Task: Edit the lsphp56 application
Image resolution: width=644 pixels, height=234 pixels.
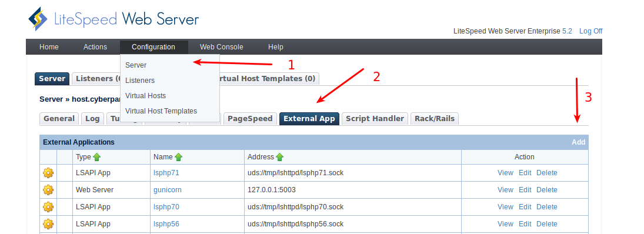Action: pyautogui.click(x=525, y=224)
